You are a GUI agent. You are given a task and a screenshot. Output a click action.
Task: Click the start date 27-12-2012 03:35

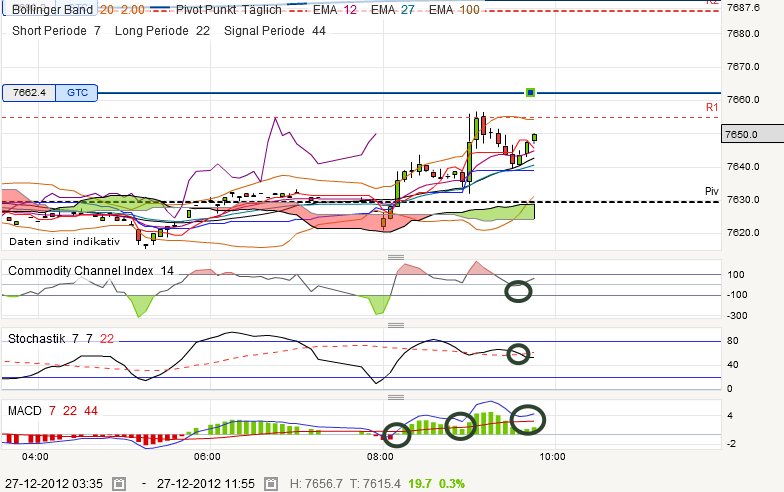coord(54,484)
